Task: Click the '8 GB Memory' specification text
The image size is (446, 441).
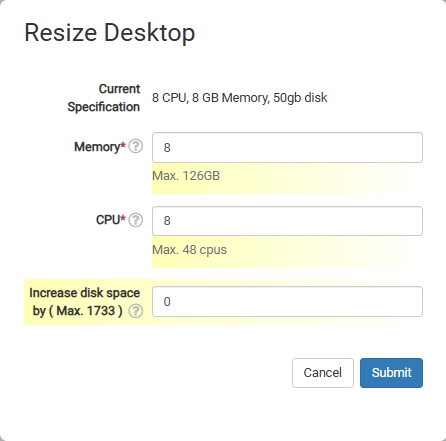Action: (231, 98)
